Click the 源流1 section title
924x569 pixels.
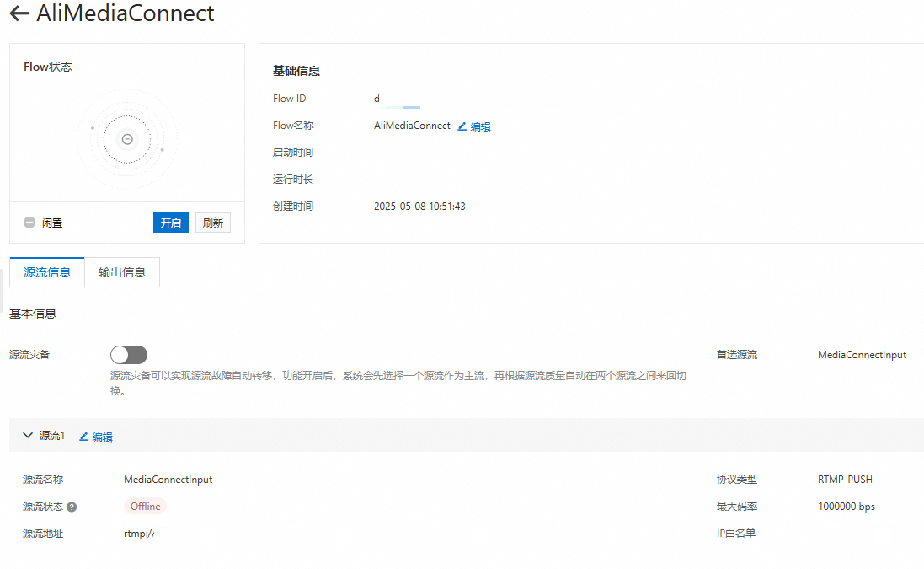tap(52, 436)
